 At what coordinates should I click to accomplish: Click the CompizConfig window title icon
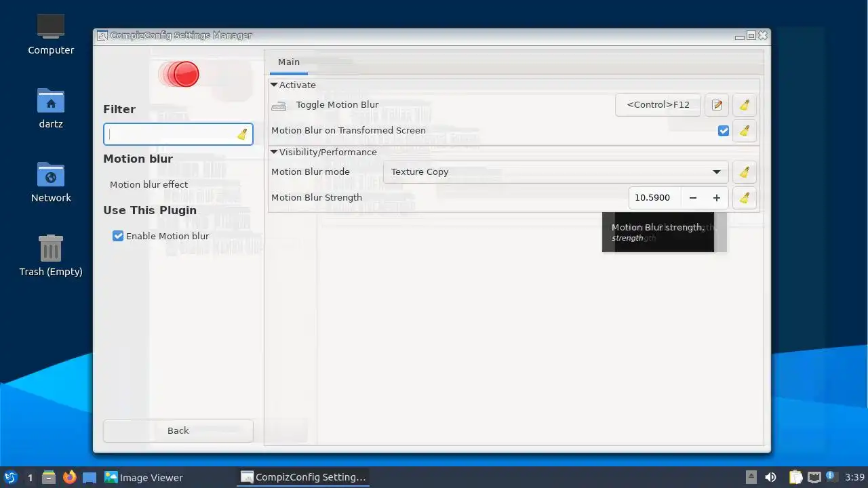tap(102, 35)
